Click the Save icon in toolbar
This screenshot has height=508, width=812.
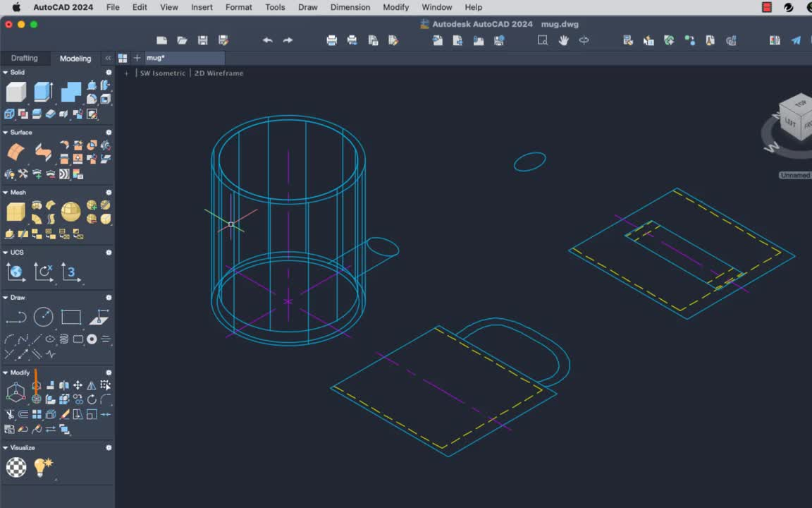(x=203, y=40)
